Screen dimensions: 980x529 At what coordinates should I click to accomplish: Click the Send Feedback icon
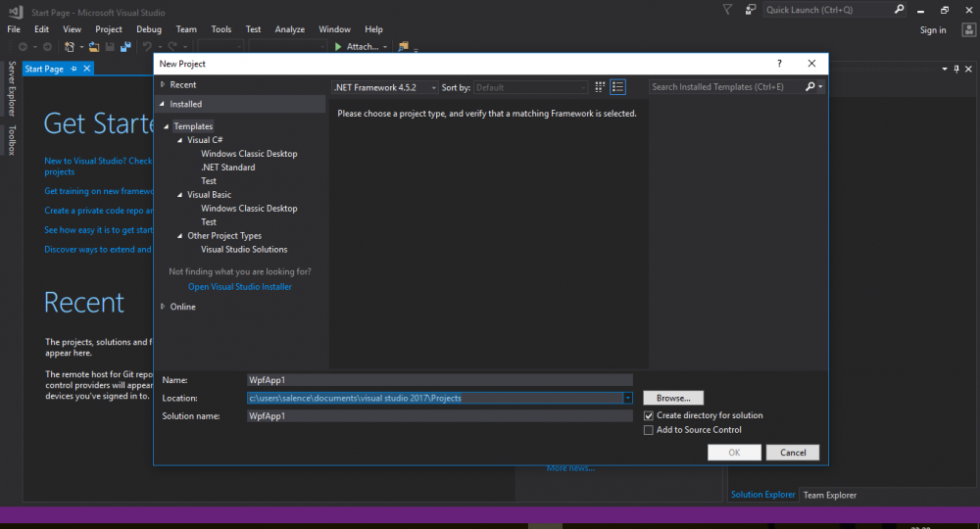tap(751, 10)
